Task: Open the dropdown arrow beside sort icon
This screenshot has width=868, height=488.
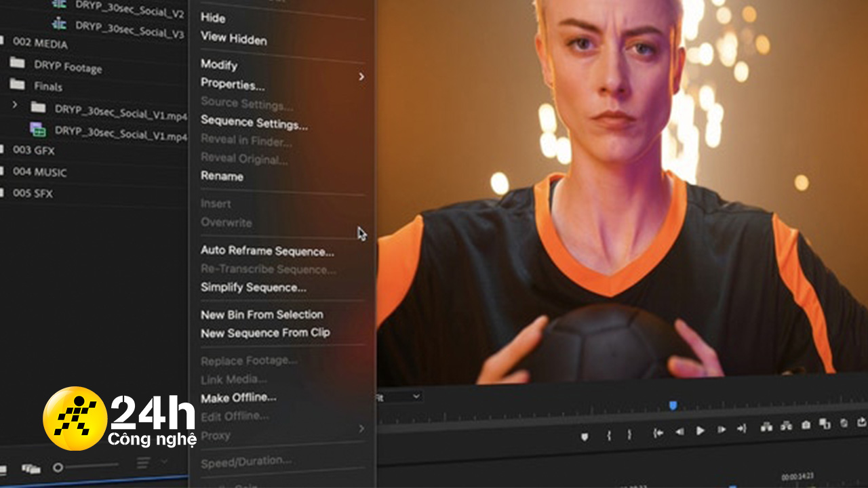Action: (164, 462)
